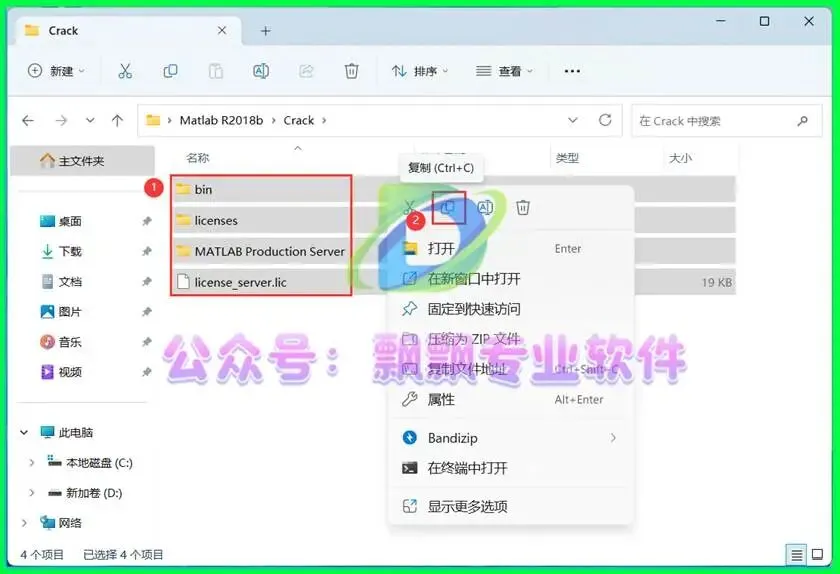The image size is (840, 574).
Task: Unpin Music (音乐) via its pin icon
Action: coord(147,341)
